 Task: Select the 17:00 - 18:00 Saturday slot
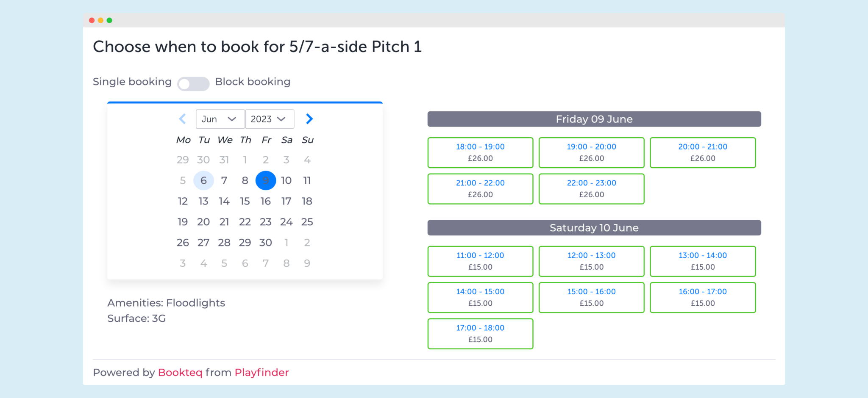[480, 334]
